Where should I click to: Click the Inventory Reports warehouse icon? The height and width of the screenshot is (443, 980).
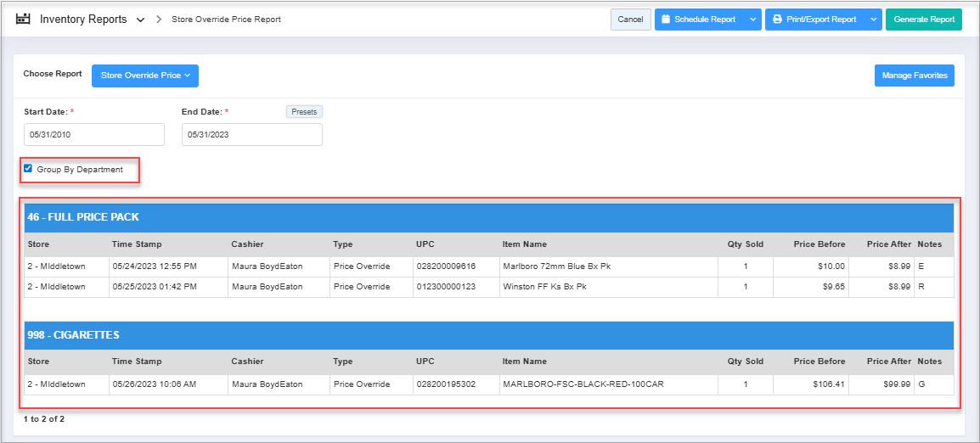(x=23, y=19)
